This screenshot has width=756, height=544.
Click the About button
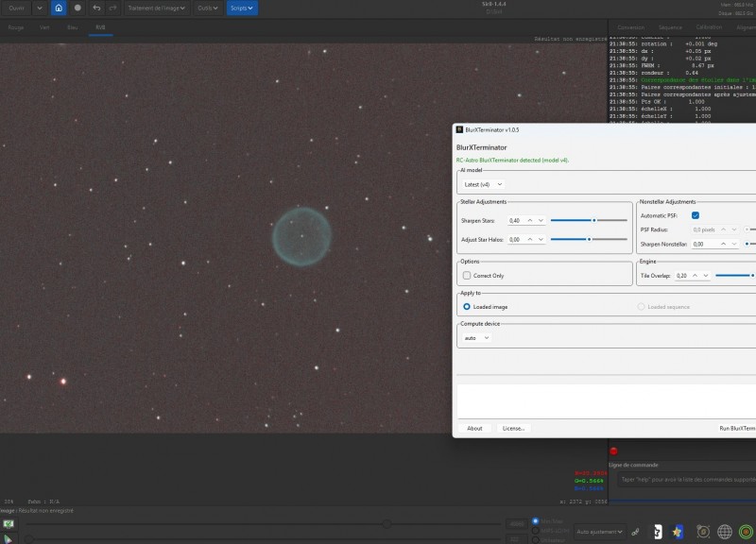[x=474, y=429]
